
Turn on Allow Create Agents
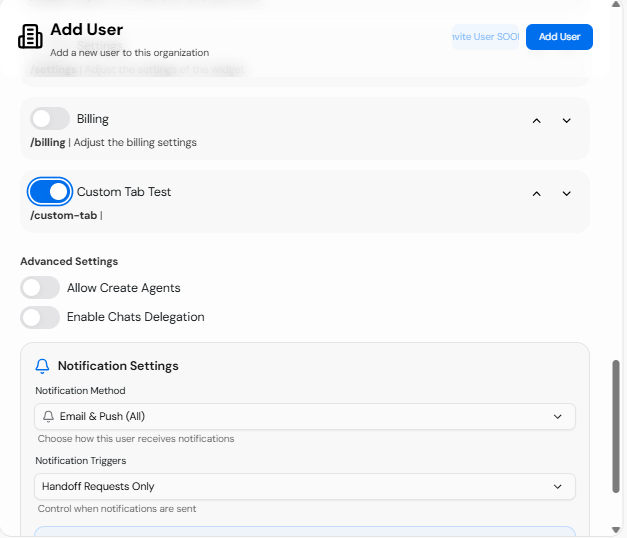[x=40, y=288]
